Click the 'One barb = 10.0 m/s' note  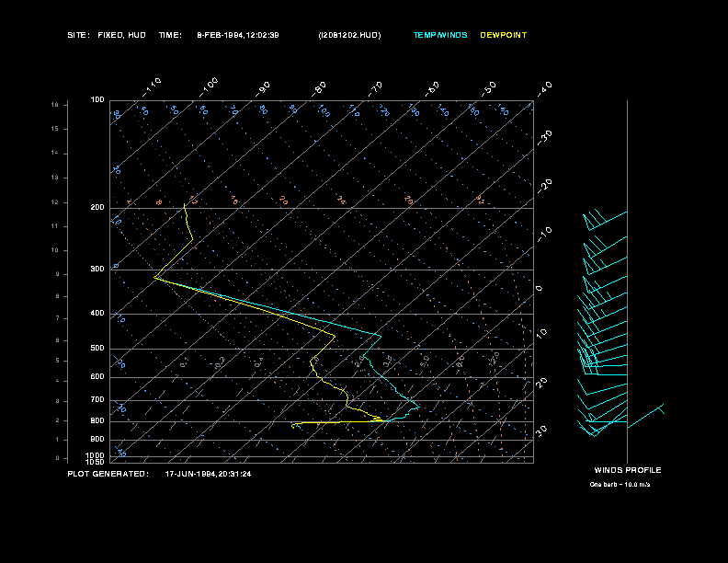click(620, 485)
